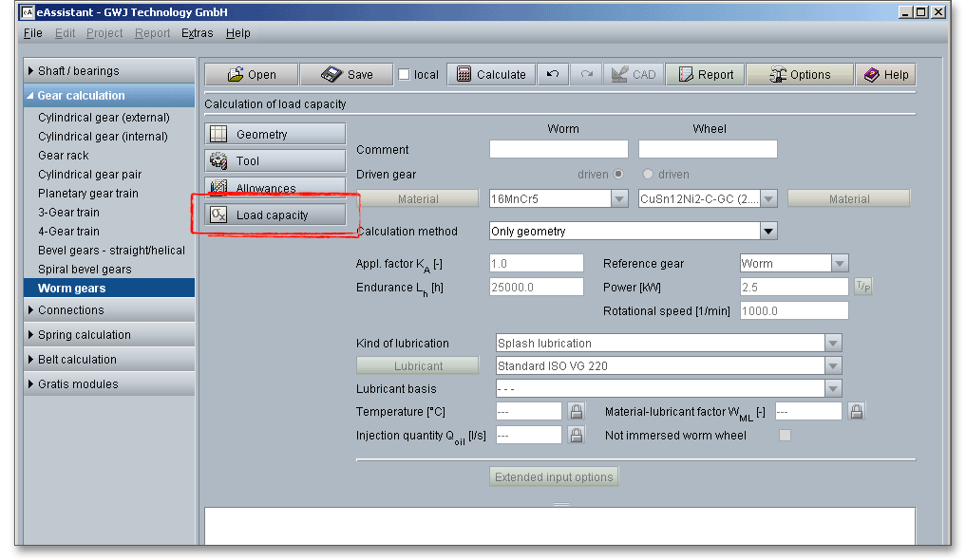The height and width of the screenshot is (560, 966).
Task: Open the worm material 16MnCr5 dropdown
Action: (619, 199)
